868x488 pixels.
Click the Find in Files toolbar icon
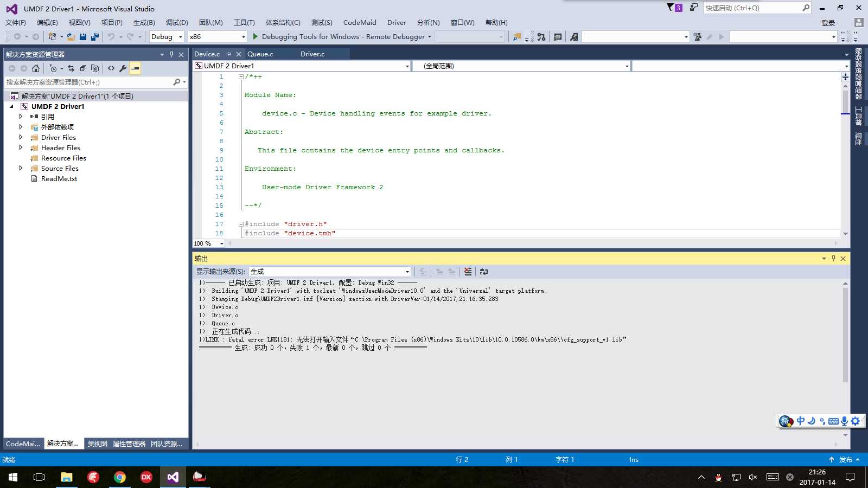pyautogui.click(x=517, y=36)
